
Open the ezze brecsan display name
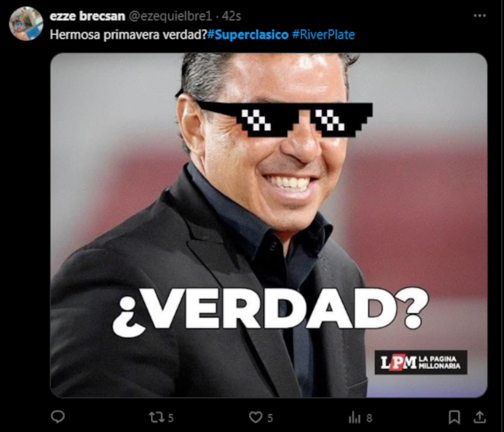[88, 16]
